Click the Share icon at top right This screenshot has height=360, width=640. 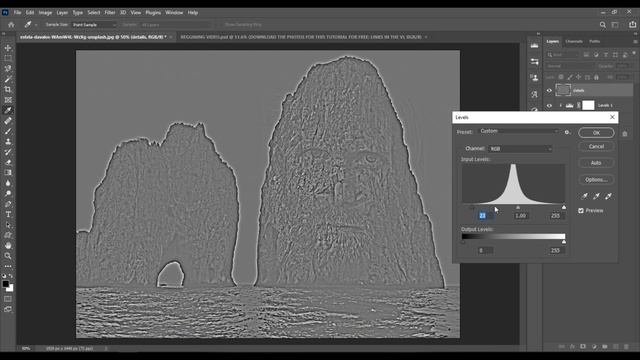(x=632, y=25)
